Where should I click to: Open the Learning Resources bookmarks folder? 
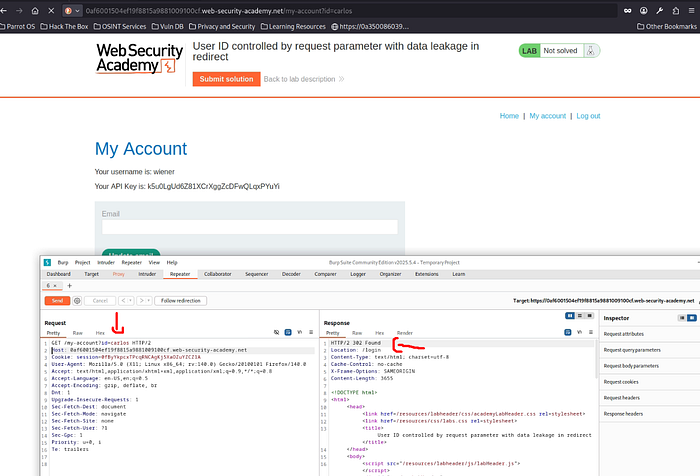(x=293, y=27)
